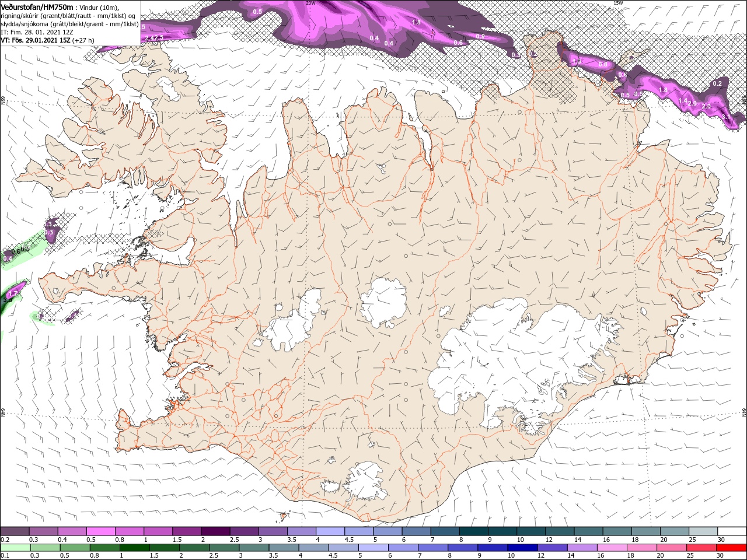
Task: Click the 64N latitude label at right edge
Action: (x=744, y=412)
